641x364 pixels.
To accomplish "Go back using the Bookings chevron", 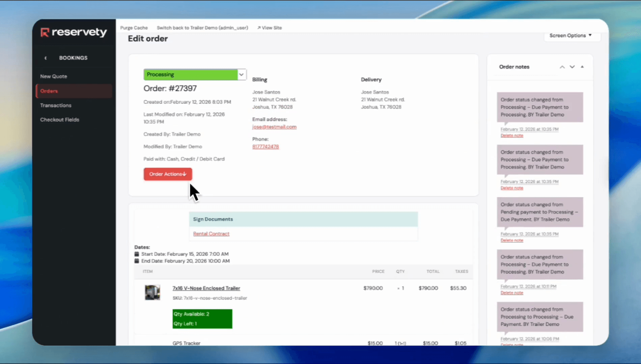I will [x=46, y=58].
